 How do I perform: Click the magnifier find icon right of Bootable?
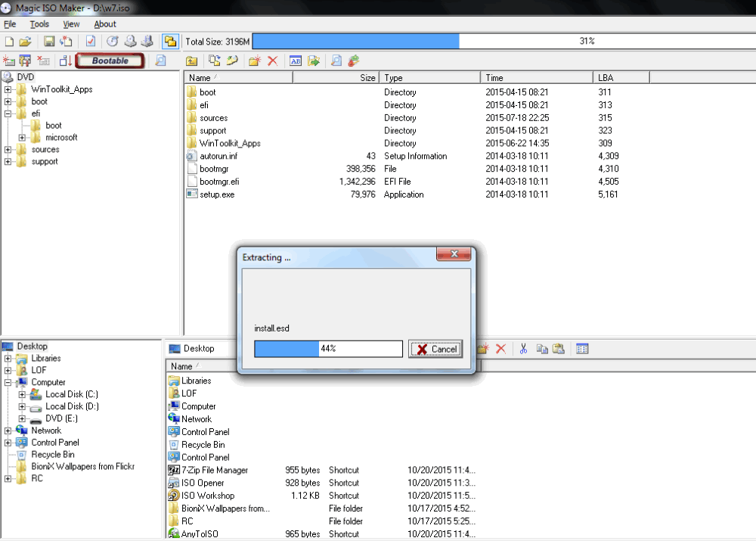tap(160, 61)
